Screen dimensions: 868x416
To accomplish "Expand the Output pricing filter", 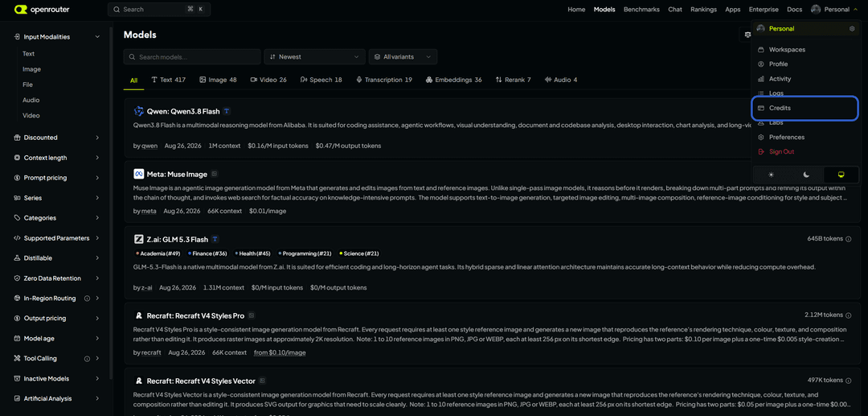I will pyautogui.click(x=57, y=318).
